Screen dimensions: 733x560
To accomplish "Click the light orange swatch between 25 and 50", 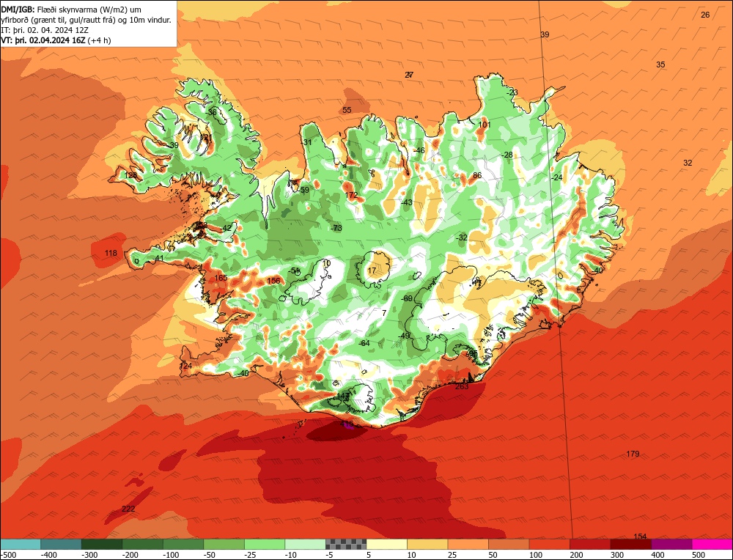I will [x=468, y=544].
